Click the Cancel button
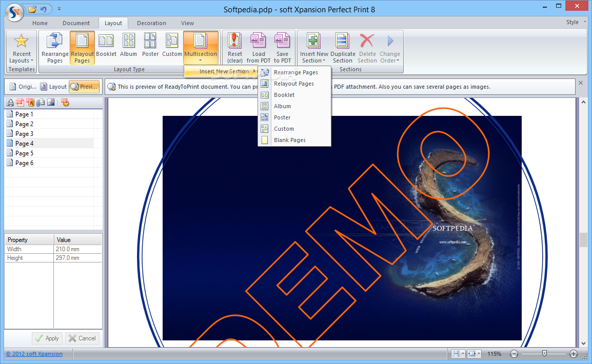The image size is (592, 364). [x=82, y=338]
